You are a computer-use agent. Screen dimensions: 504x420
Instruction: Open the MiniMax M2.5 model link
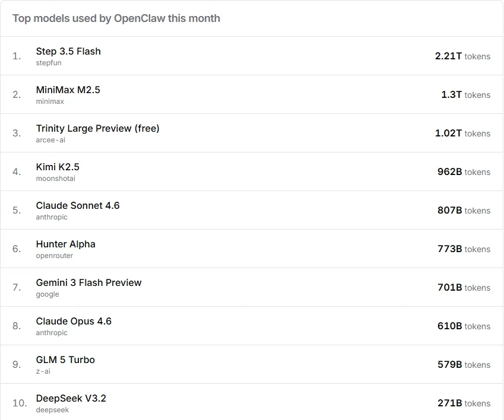(68, 90)
